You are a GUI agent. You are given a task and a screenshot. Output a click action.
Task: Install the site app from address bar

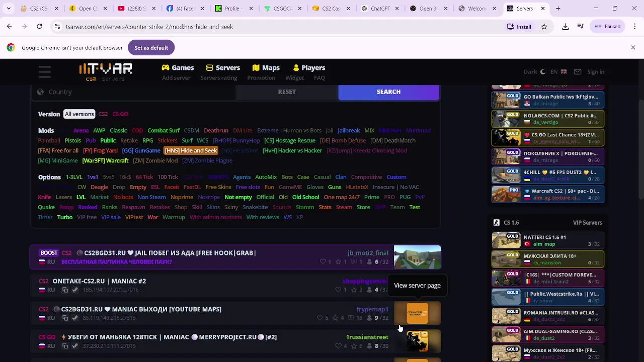[x=519, y=27]
